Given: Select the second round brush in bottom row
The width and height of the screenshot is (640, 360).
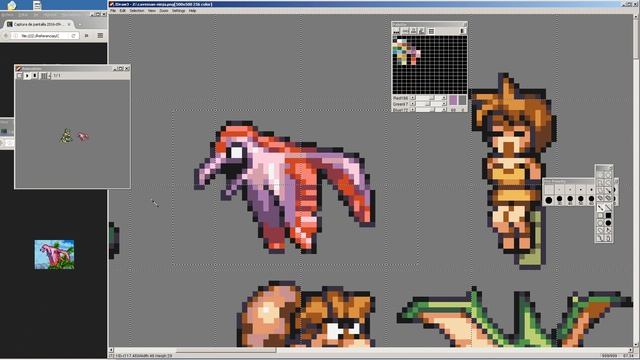Looking at the screenshot, I should click(559, 199).
